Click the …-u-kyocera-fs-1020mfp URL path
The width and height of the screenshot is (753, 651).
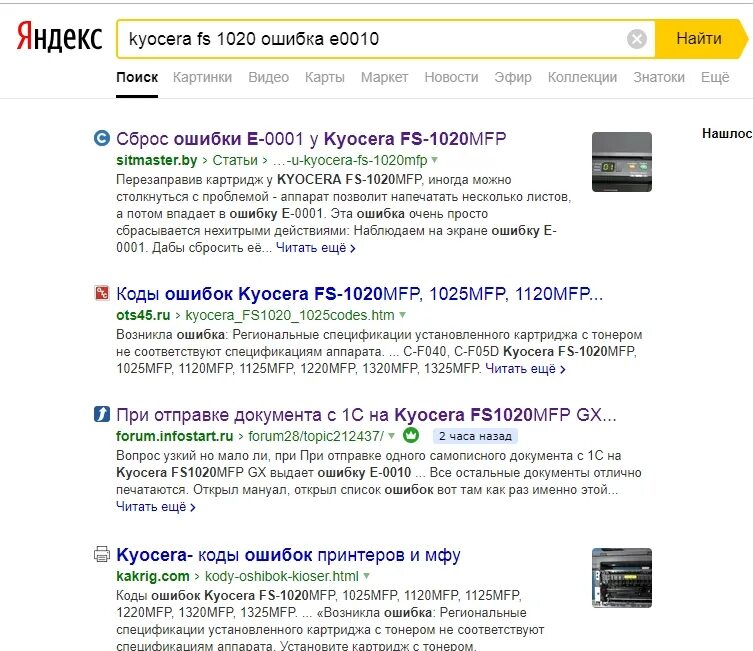[350, 160]
